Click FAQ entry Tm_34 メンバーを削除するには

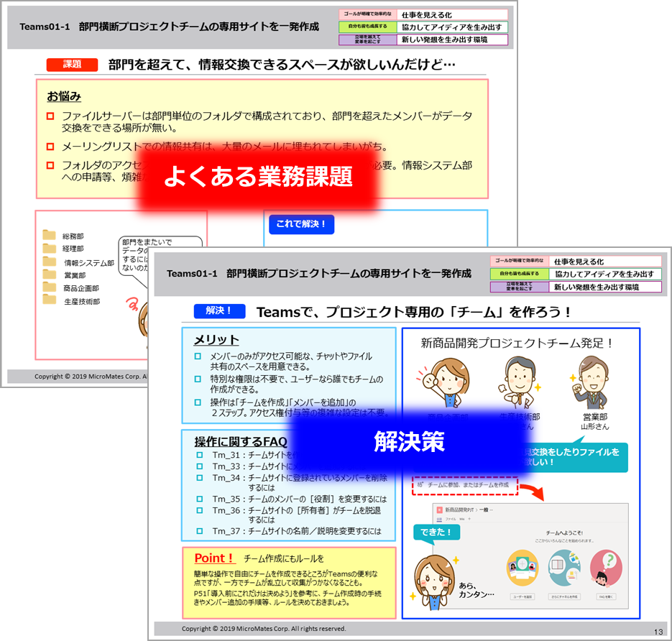pos(291,482)
